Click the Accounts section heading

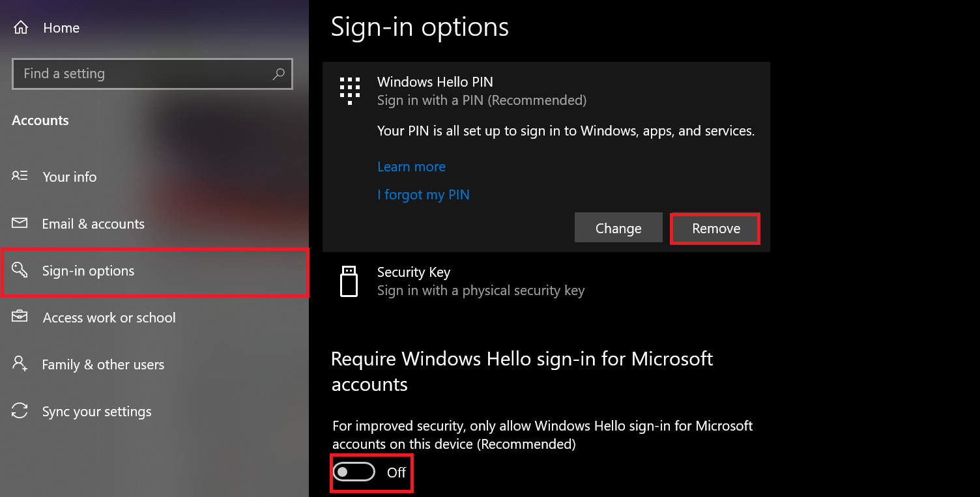pyautogui.click(x=40, y=121)
